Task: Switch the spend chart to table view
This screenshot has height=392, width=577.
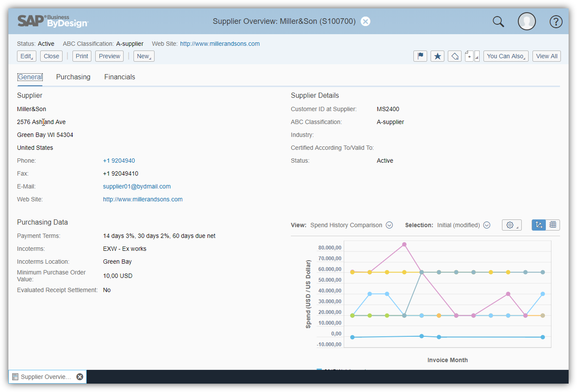Action: point(553,225)
